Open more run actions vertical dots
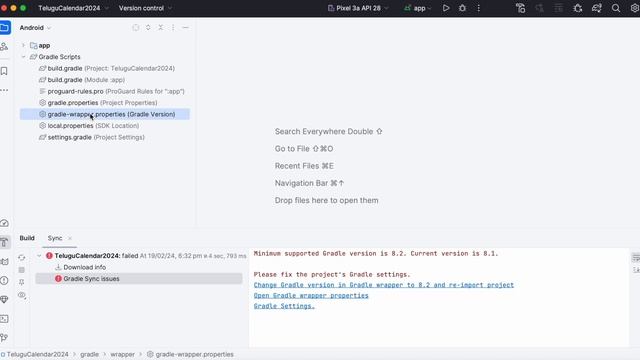Viewport: 640px width, 360px height. click(x=478, y=8)
